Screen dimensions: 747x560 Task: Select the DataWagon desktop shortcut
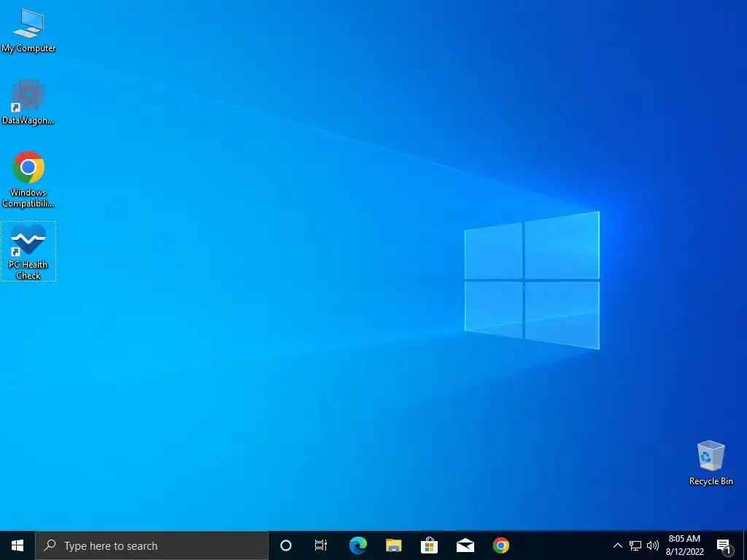tap(28, 102)
